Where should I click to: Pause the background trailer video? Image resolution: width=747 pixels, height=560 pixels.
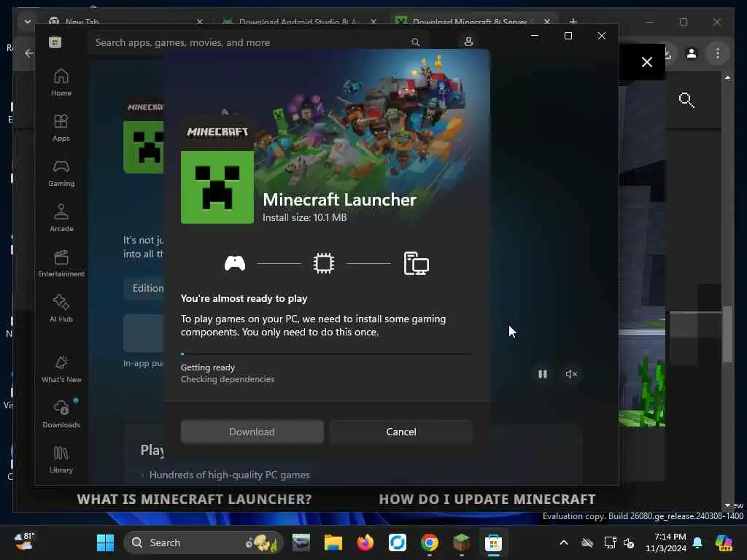543,374
